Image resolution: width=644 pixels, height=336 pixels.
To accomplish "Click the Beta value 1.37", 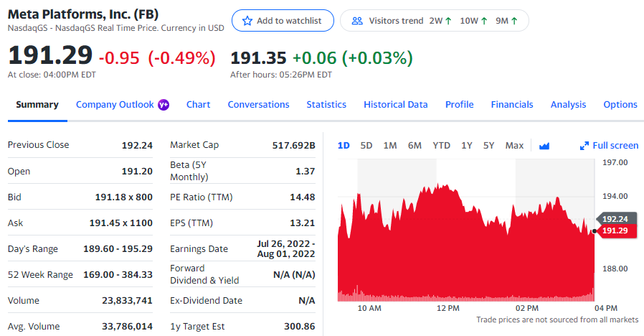I will coord(306,172).
